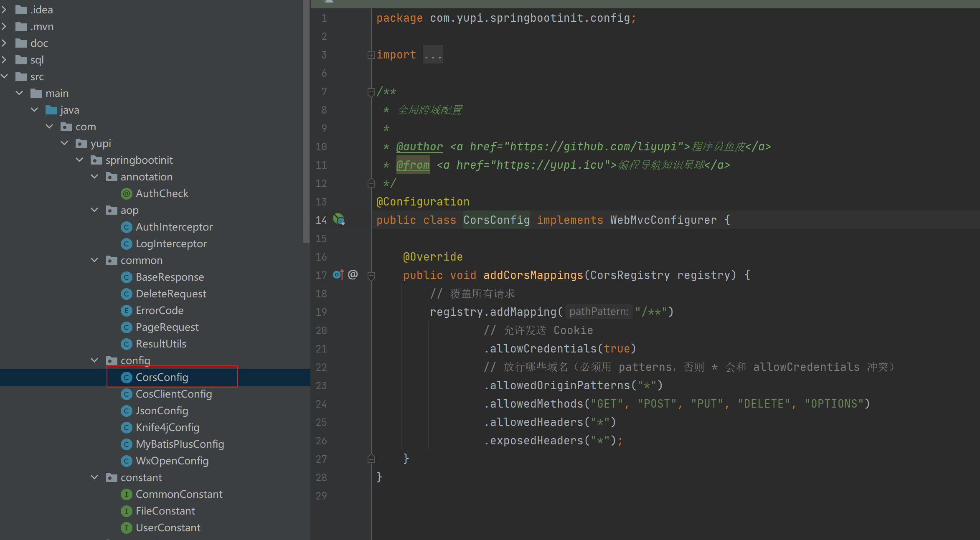The image size is (980, 540).
Task: Click the Spring bean gutter icon on line 14
Action: point(339,219)
